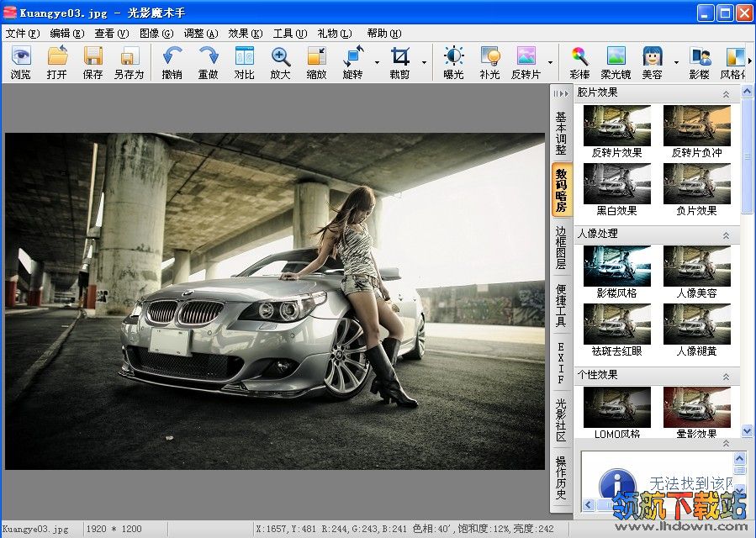756x538 pixels.
Task: Open the 反转片 dropdown arrow
Action: coord(550,63)
